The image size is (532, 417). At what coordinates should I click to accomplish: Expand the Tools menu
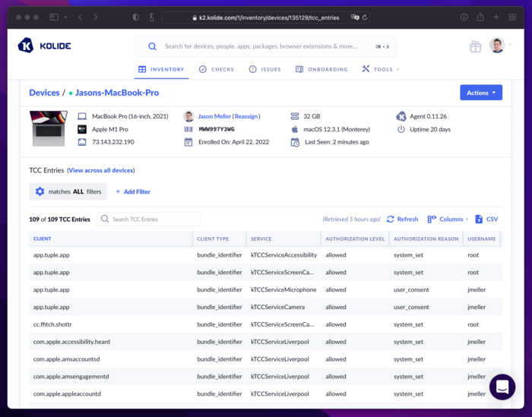pyautogui.click(x=380, y=69)
